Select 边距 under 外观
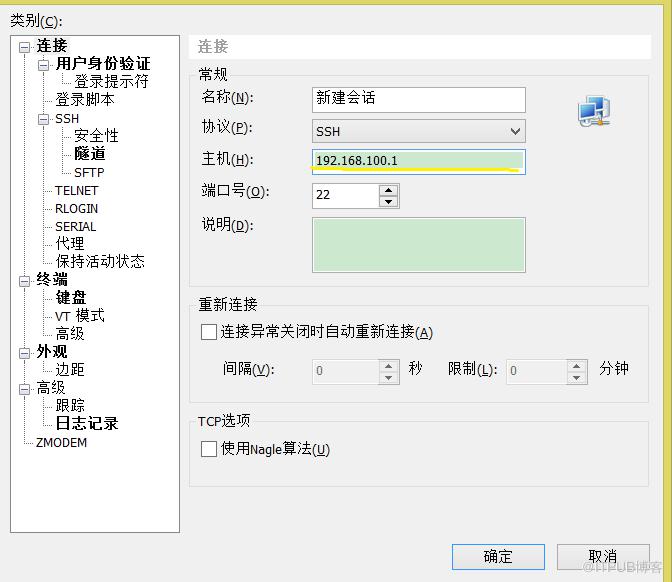Image resolution: width=672 pixels, height=582 pixels. point(70,369)
